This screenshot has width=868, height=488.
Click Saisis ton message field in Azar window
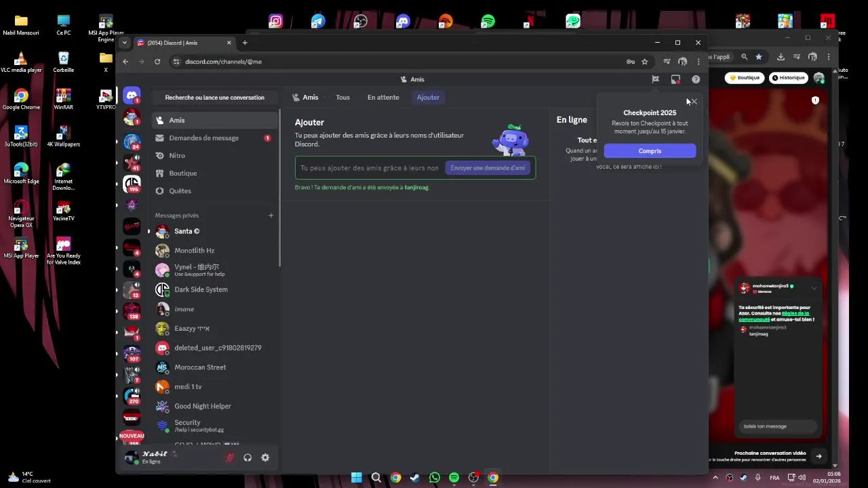pyautogui.click(x=778, y=426)
